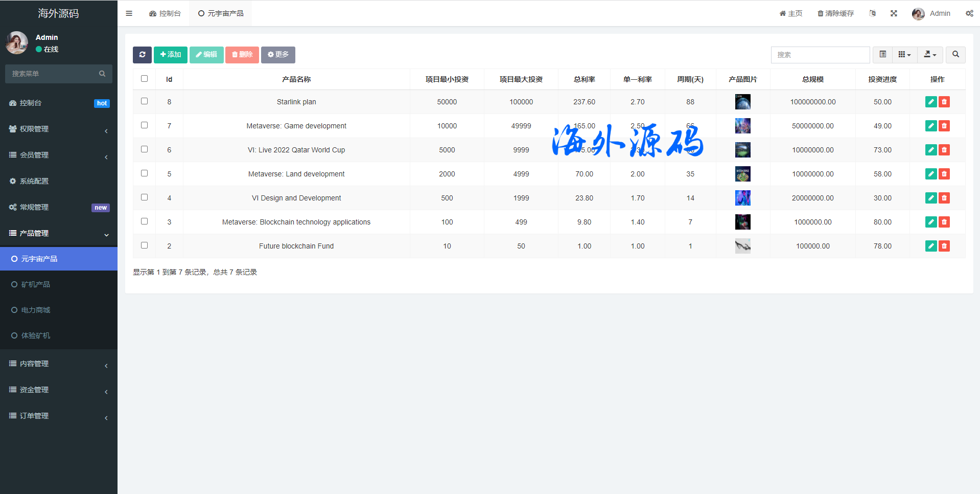
Task: Click the table 搜索 input field
Action: 820,55
